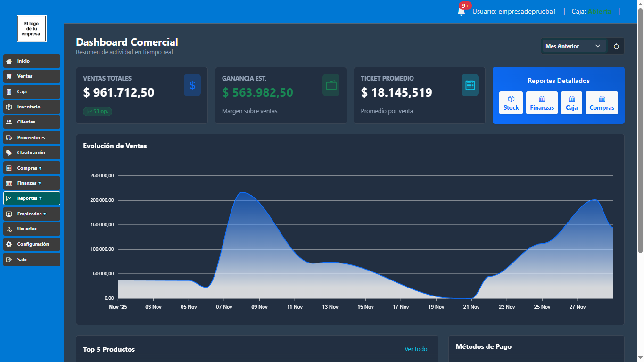Click the notifications bell icon
The image size is (644, 362).
(x=461, y=11)
